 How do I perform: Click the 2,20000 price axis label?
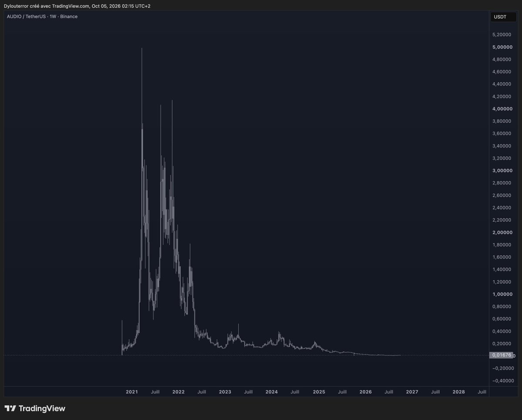(x=502, y=220)
